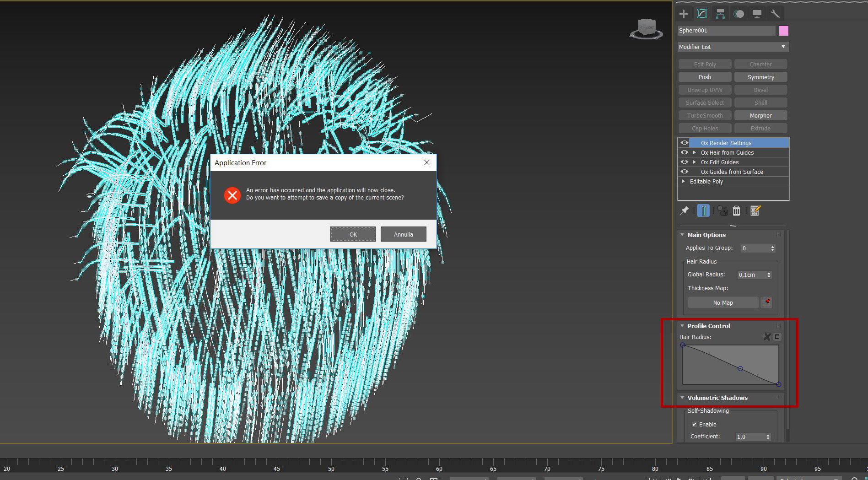Open the Modifier List dropdown
The height and width of the screenshot is (480, 868).
733,47
